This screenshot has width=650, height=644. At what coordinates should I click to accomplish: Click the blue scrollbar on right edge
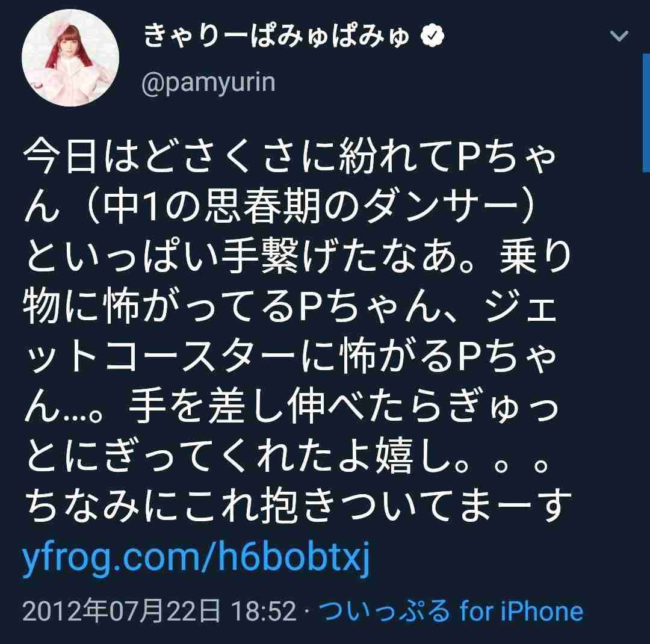[646, 113]
